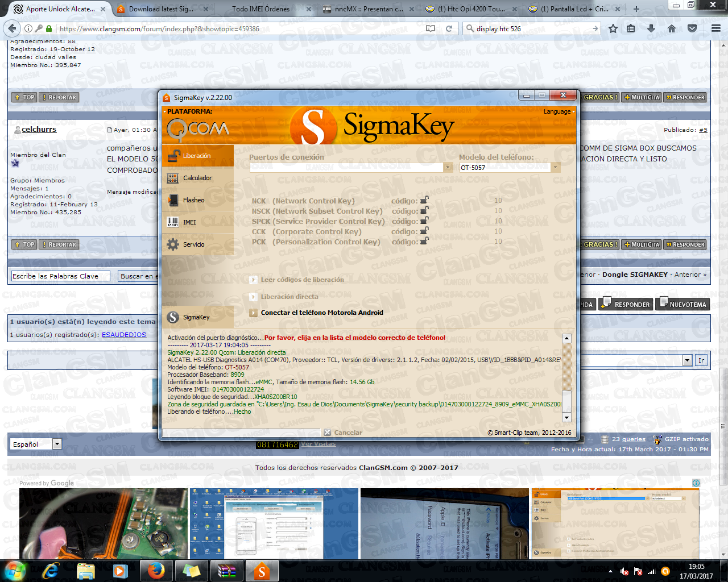Click the browser page vertical scrollbar
This screenshot has height=582, width=728.
pos(723,426)
